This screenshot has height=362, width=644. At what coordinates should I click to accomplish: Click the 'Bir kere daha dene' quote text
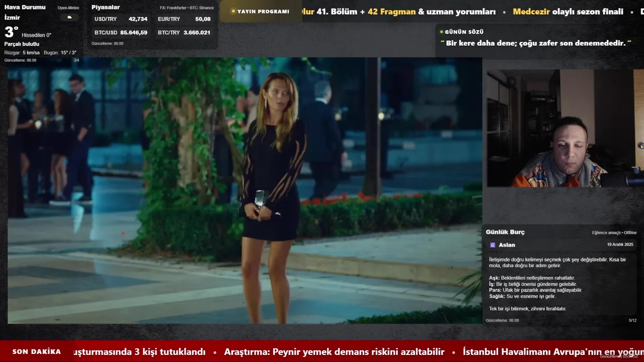535,43
